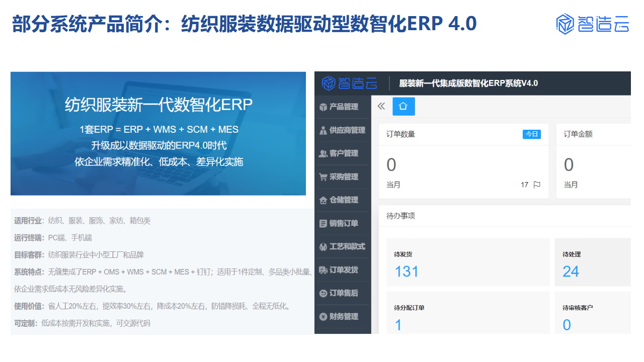Screen dimensions: 644x362
Task: Click the 供应商管理 person icon
Action: coord(324,130)
